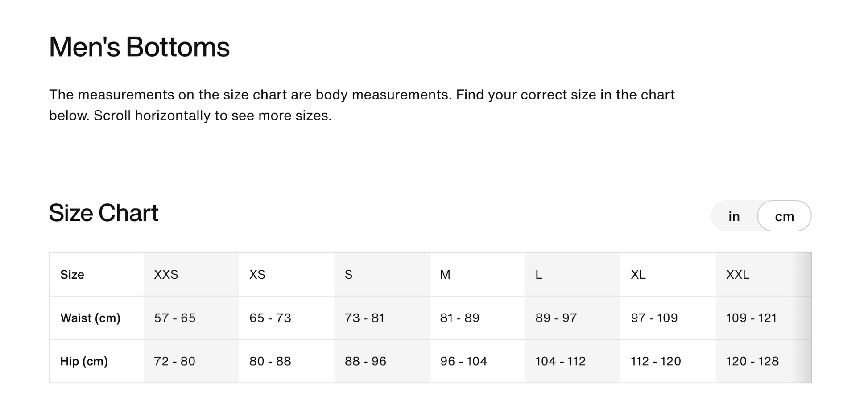Click the Waist (cm) row label
This screenshot has width=868, height=417.
point(91,318)
